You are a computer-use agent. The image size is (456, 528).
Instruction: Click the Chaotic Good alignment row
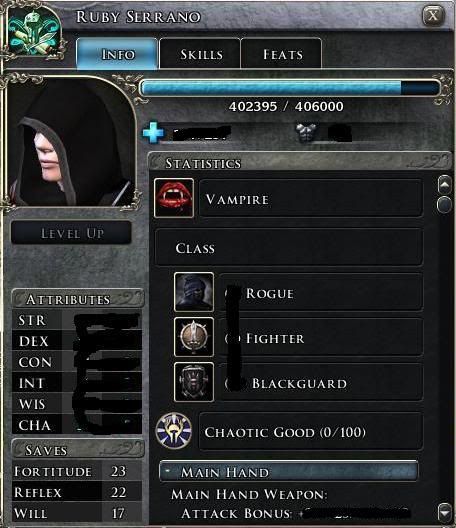point(311,432)
